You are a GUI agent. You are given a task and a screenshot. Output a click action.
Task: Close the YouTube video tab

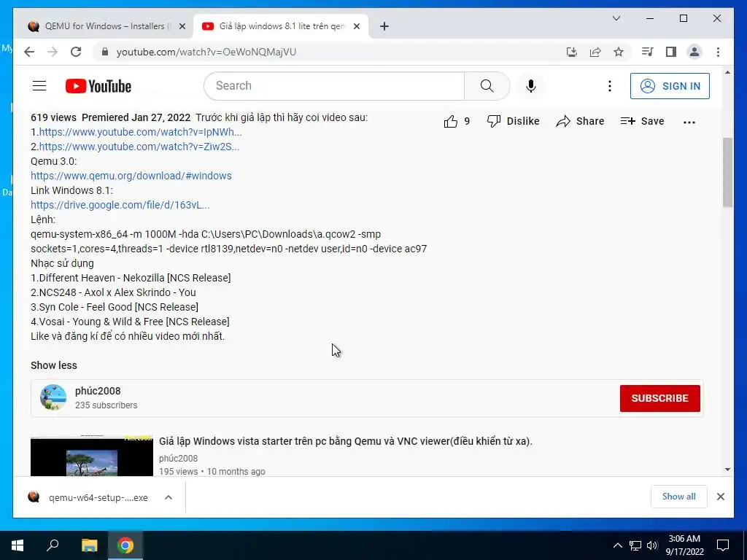[x=357, y=26]
